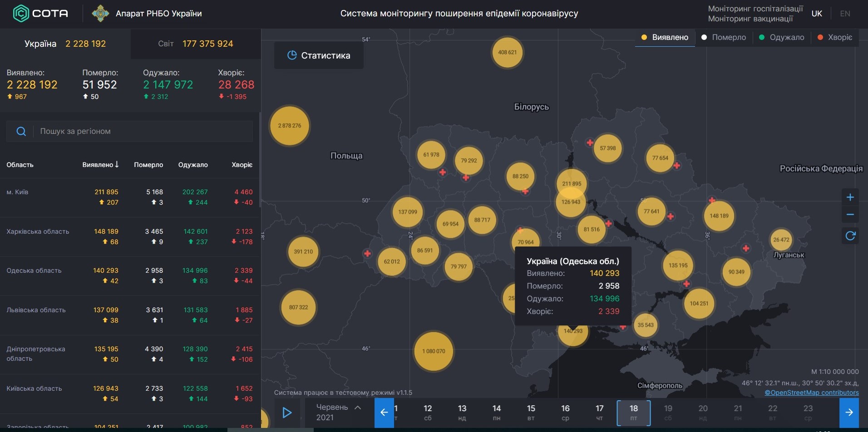Toggle the Хворіє map filter

pyautogui.click(x=835, y=37)
